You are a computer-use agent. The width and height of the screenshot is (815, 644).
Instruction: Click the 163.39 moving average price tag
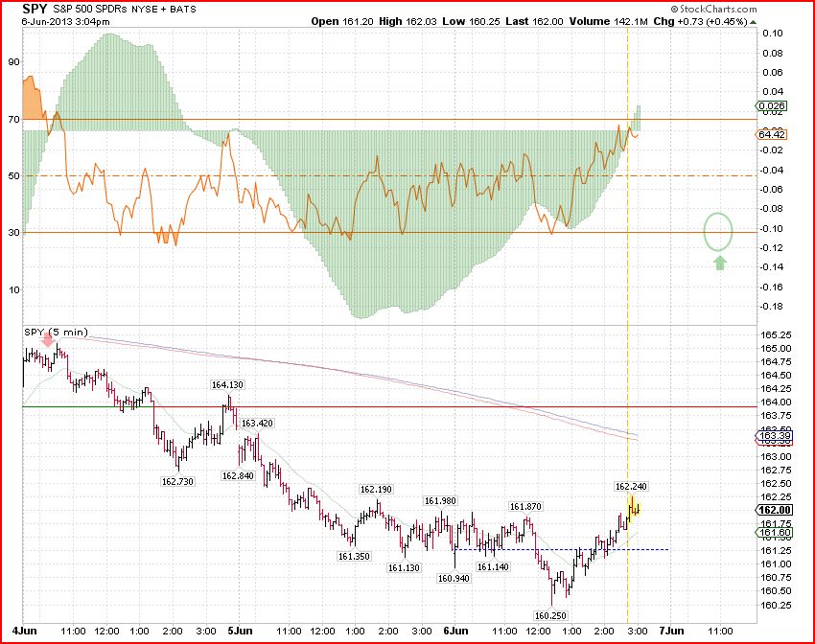pos(774,436)
